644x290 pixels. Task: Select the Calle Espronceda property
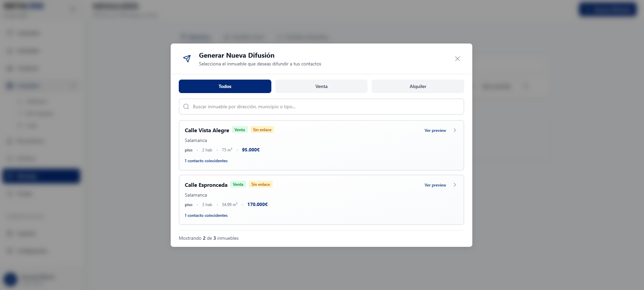pyautogui.click(x=206, y=185)
